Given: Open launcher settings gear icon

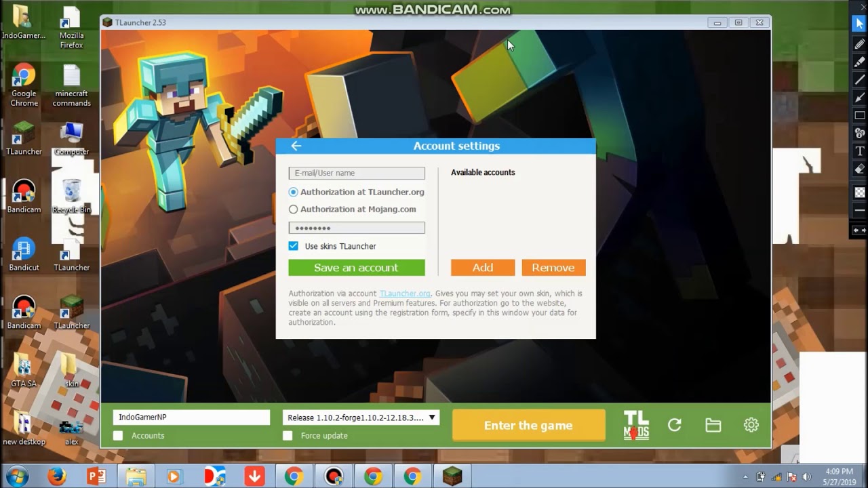Looking at the screenshot, I should pos(751,425).
